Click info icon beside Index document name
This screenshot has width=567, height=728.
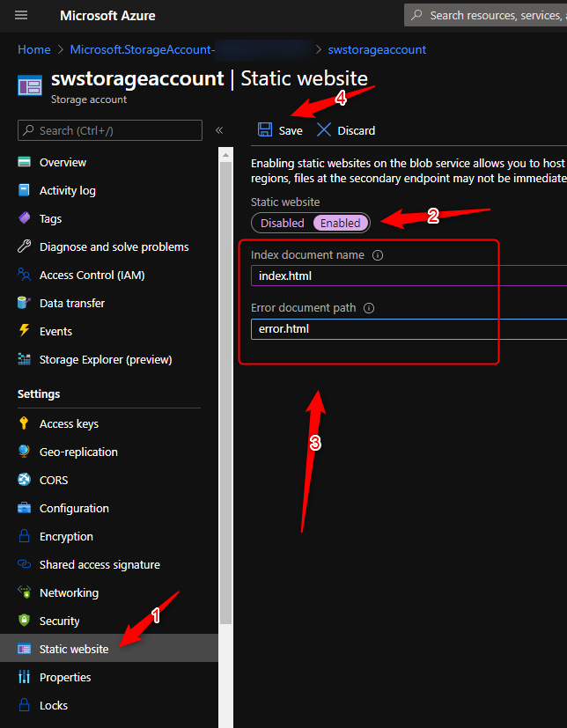[x=378, y=255]
